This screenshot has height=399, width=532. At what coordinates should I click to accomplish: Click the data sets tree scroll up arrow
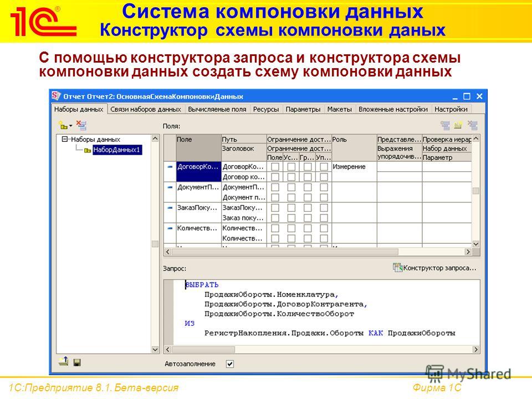155,139
